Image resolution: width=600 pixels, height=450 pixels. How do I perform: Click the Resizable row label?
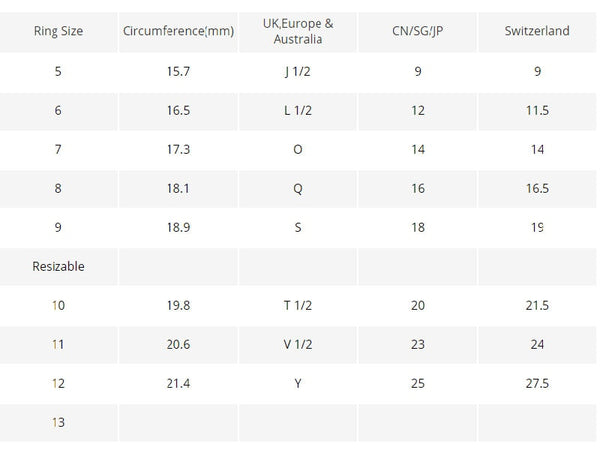58,267
